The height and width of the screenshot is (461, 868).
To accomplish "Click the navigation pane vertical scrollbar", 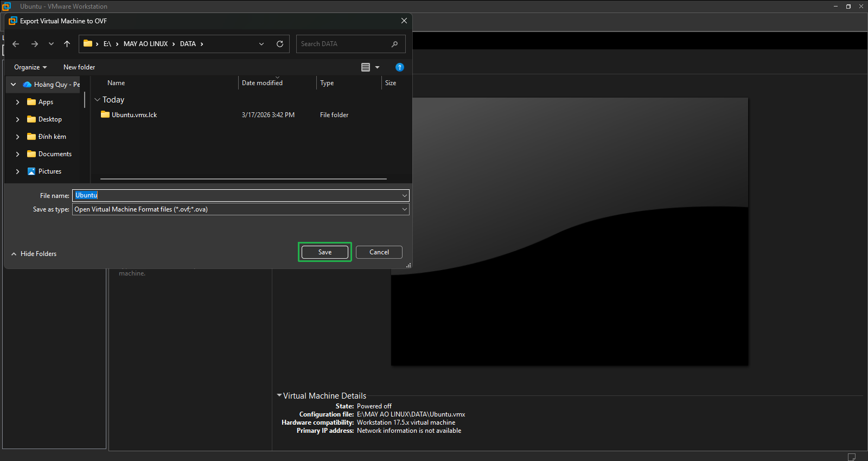I will [85, 100].
